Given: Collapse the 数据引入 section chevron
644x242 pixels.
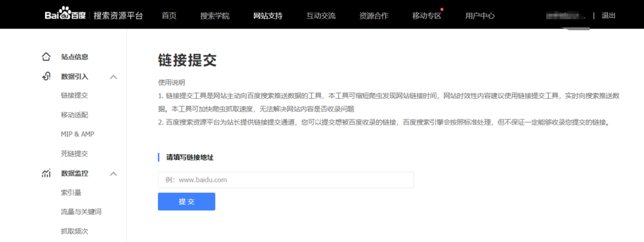Looking at the screenshot, I should pos(114,77).
